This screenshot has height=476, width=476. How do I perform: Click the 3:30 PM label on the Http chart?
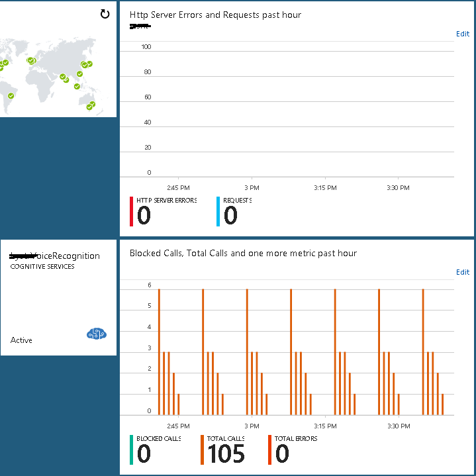click(398, 187)
